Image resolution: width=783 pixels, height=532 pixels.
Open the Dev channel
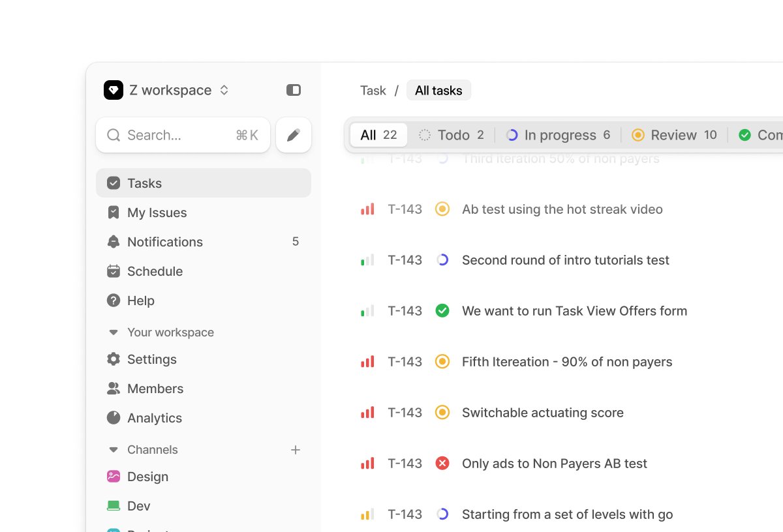[204, 506]
